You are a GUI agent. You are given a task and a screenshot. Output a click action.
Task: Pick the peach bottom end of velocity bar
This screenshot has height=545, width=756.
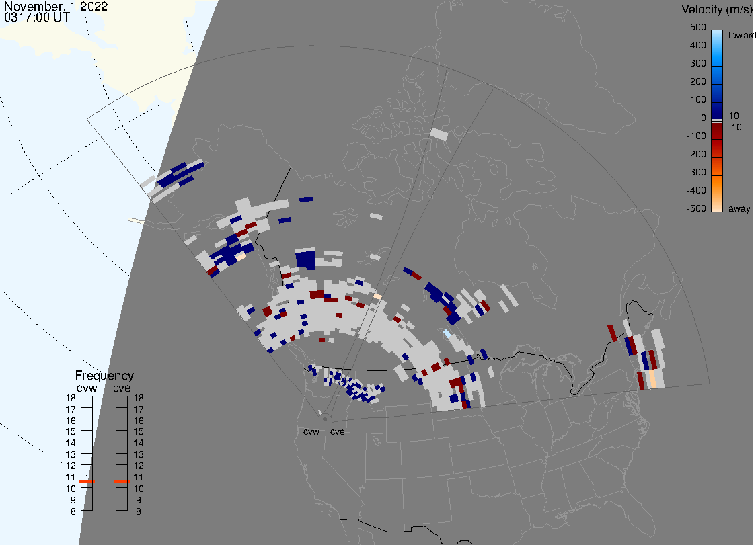[717, 203]
